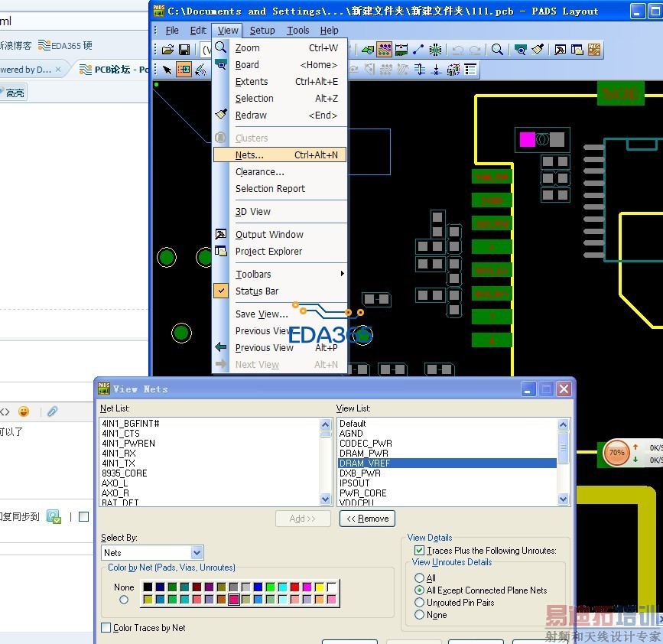Pick the white color swatch
Screen dimensions: 663x644
click(x=332, y=587)
